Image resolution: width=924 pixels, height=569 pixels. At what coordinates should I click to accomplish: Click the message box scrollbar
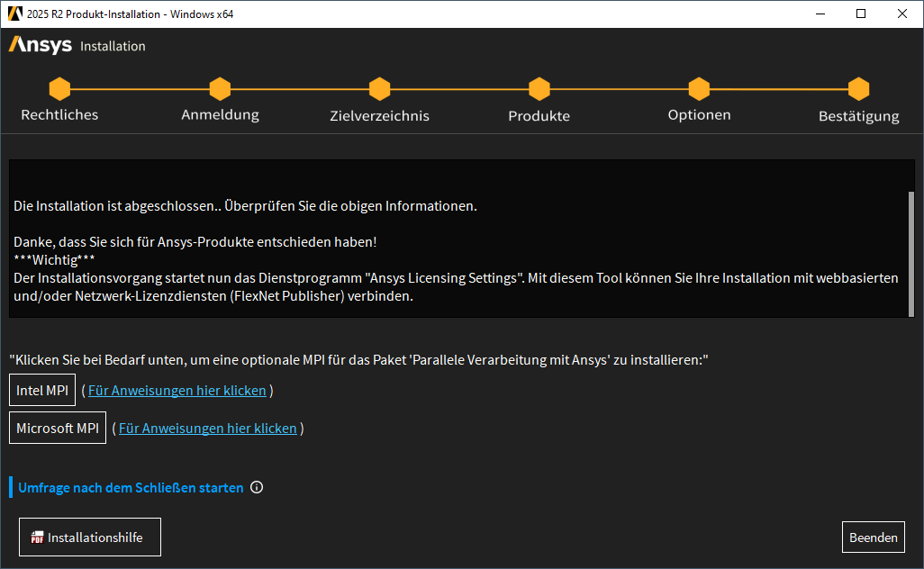[911, 253]
